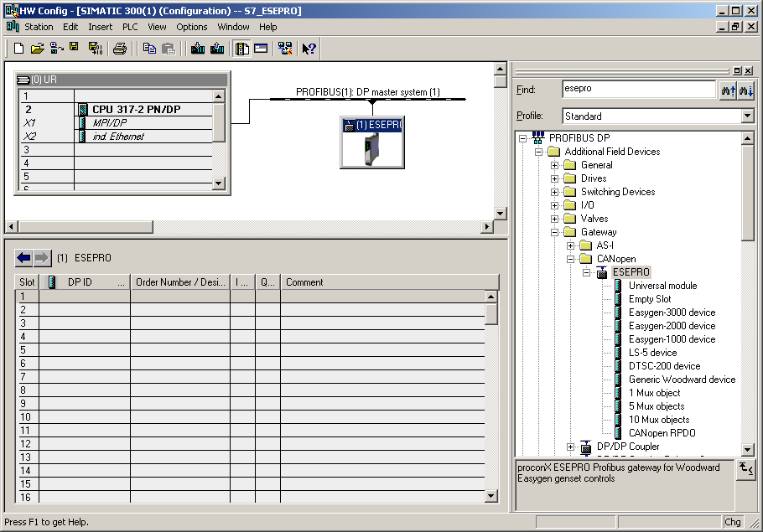Expand the Switching Devices folder

click(x=554, y=192)
